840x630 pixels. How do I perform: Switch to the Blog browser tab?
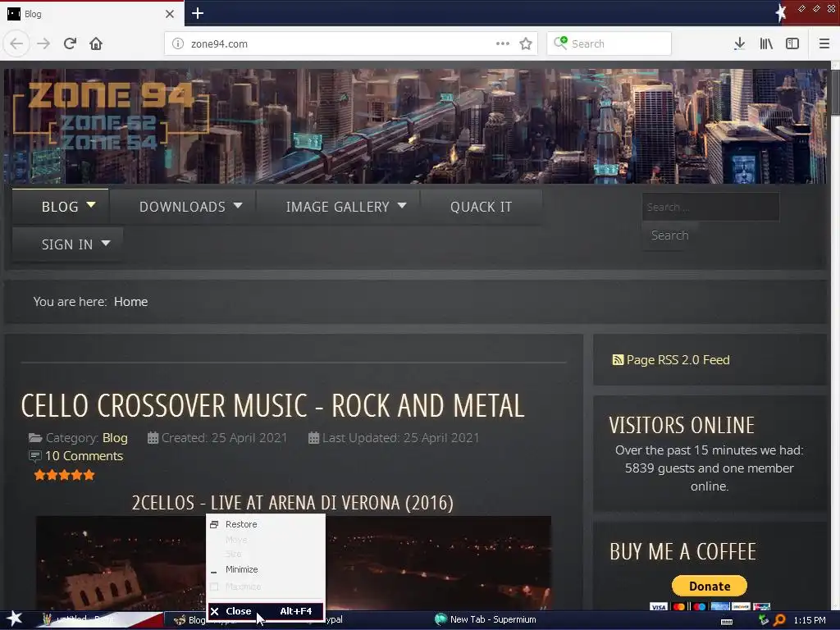(x=92, y=14)
